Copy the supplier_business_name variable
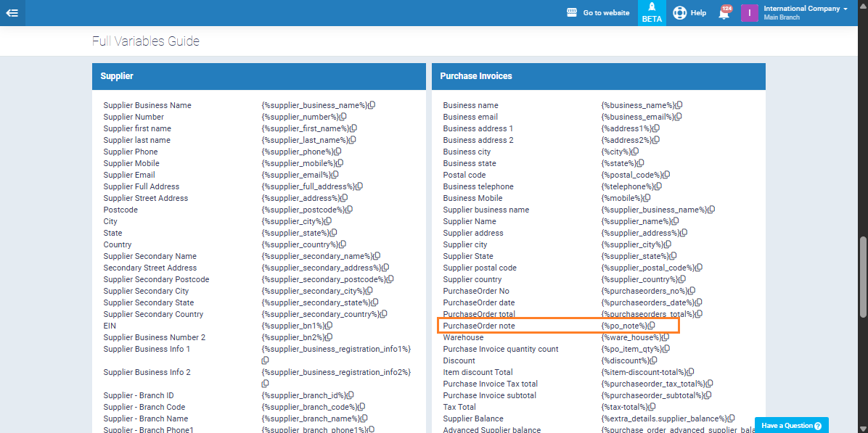 pyautogui.click(x=372, y=105)
